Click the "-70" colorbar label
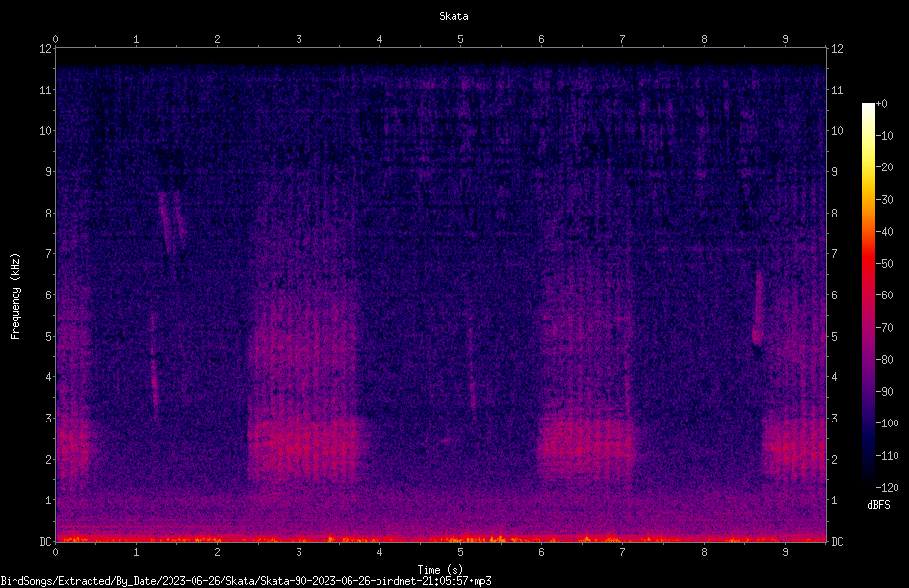 [884, 328]
